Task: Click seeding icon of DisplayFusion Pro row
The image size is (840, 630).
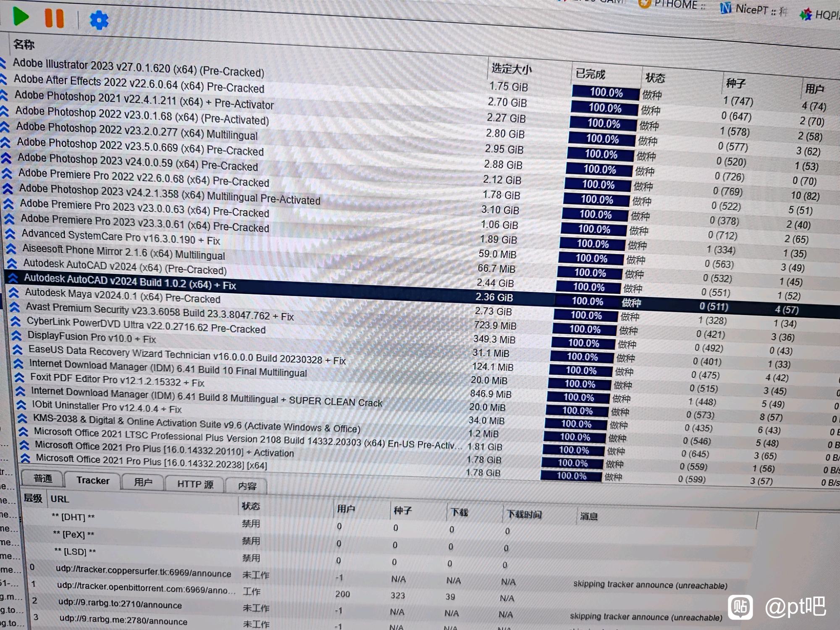Action: pos(16,336)
